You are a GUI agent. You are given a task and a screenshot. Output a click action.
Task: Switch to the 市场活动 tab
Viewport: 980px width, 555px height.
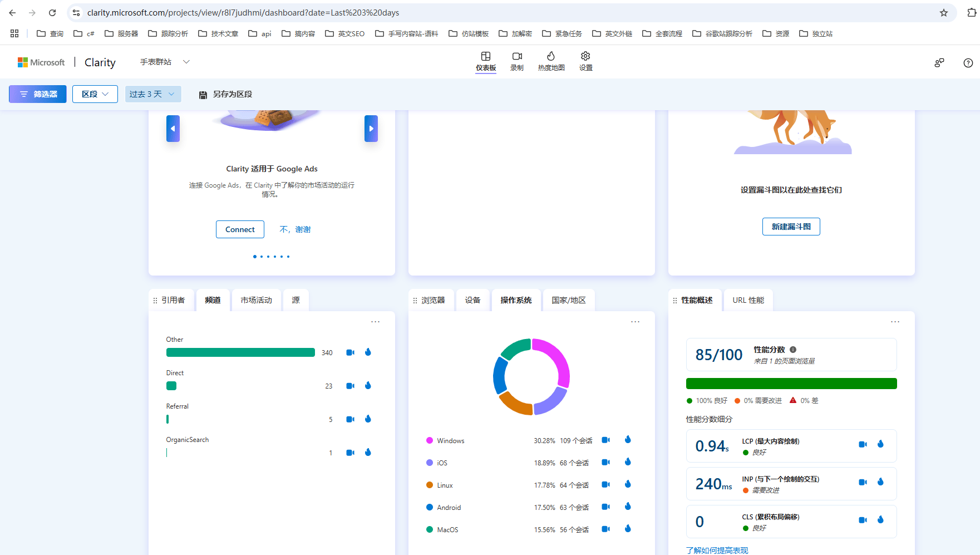click(257, 300)
